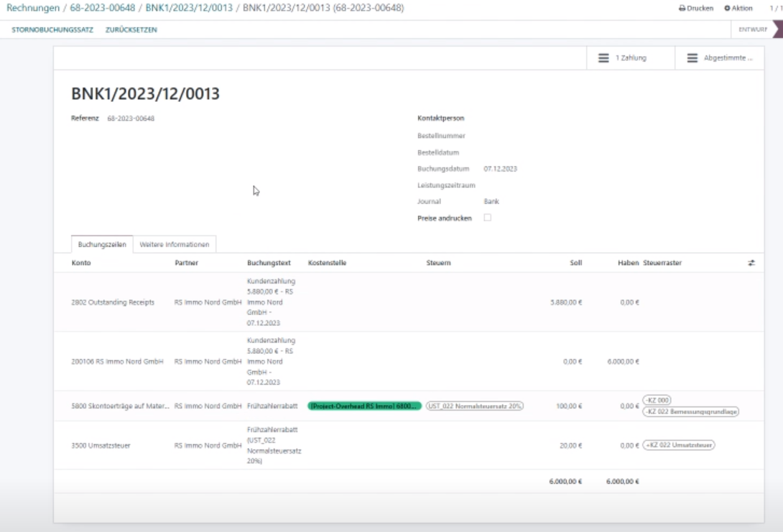Image resolution: width=783 pixels, height=532 pixels.
Task: Click the Stornobuchungssatz button
Action: tap(52, 30)
